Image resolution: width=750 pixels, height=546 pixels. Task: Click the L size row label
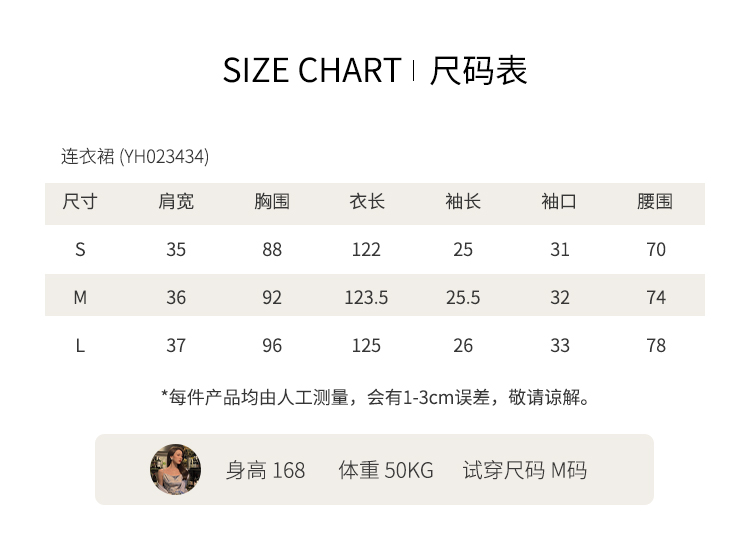(80, 346)
